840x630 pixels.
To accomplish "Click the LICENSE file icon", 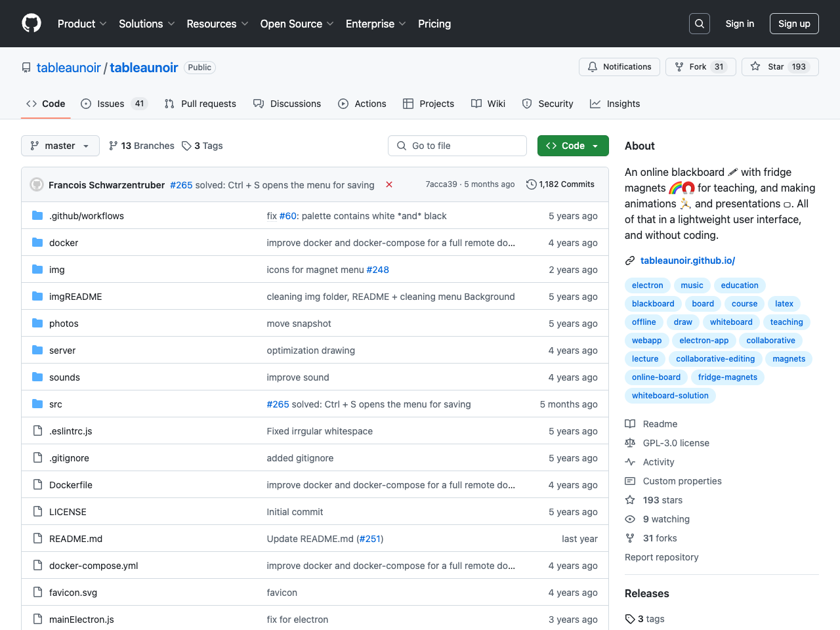I will tap(37, 511).
